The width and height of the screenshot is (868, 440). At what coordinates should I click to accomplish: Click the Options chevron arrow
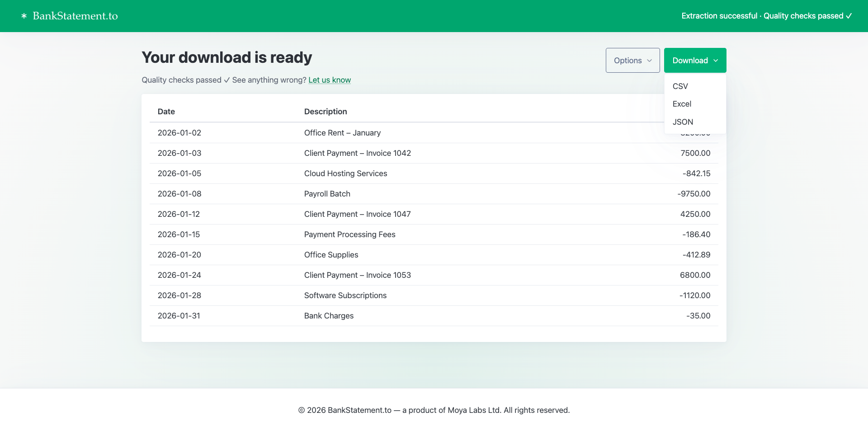[649, 61]
